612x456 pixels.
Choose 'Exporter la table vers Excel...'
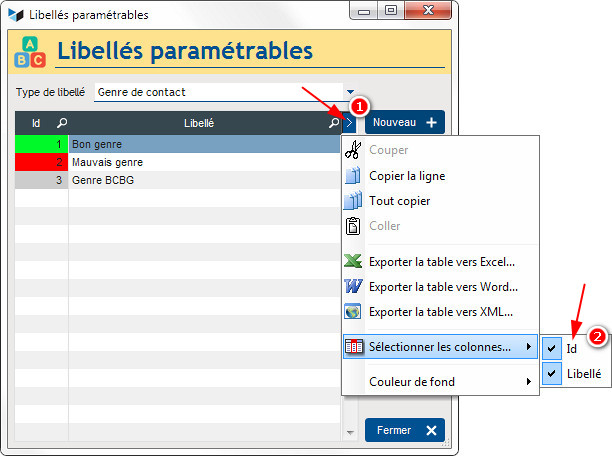(442, 262)
